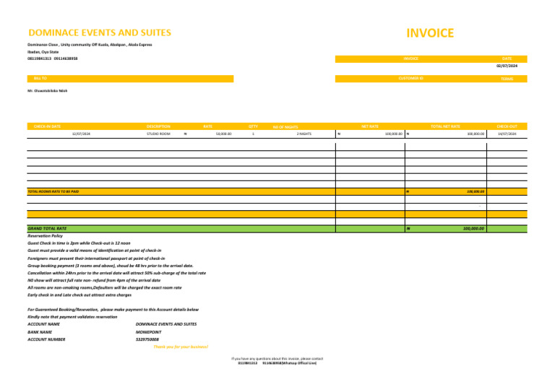This screenshot has height=392, width=555.
Task: Select the Thank you for your business text
Action: click(181, 347)
